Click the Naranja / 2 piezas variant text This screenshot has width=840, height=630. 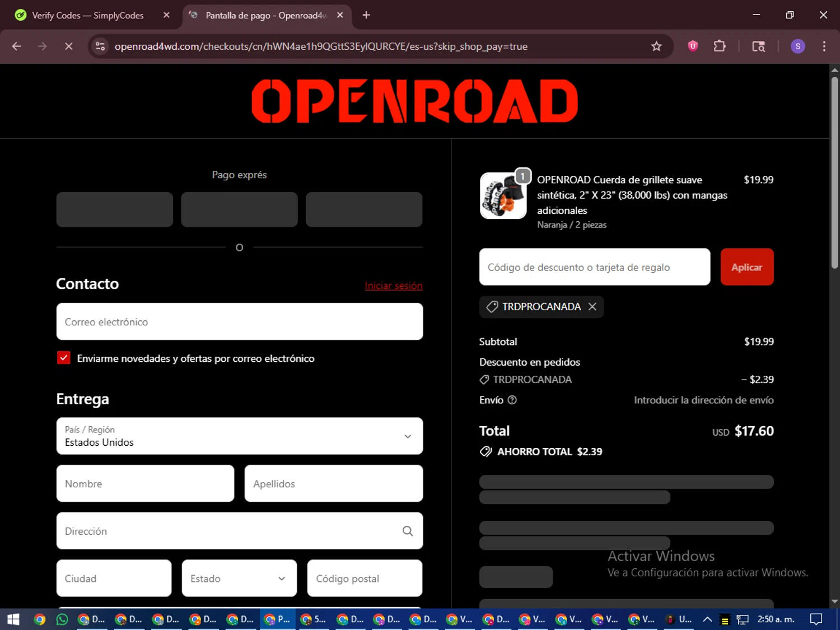(x=572, y=225)
